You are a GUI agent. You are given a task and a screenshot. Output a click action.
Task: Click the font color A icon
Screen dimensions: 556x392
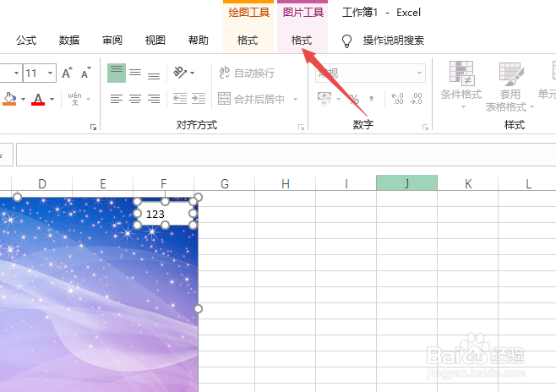point(38,99)
